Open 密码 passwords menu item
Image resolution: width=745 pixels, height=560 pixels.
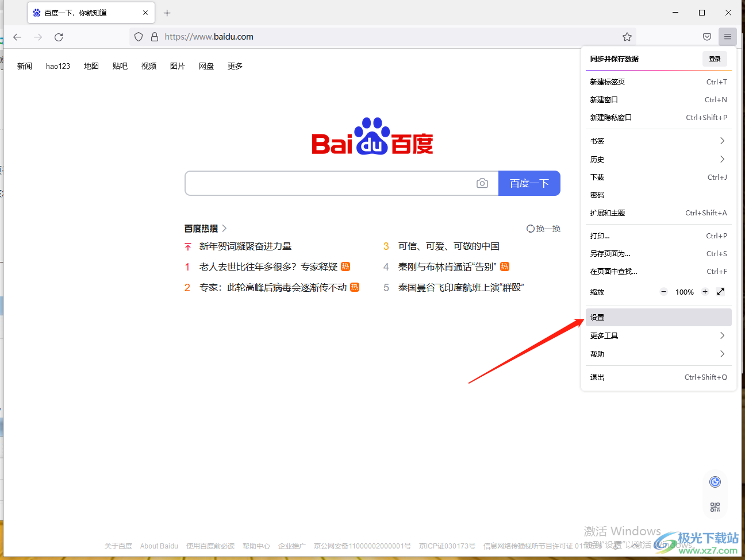[x=658, y=195]
